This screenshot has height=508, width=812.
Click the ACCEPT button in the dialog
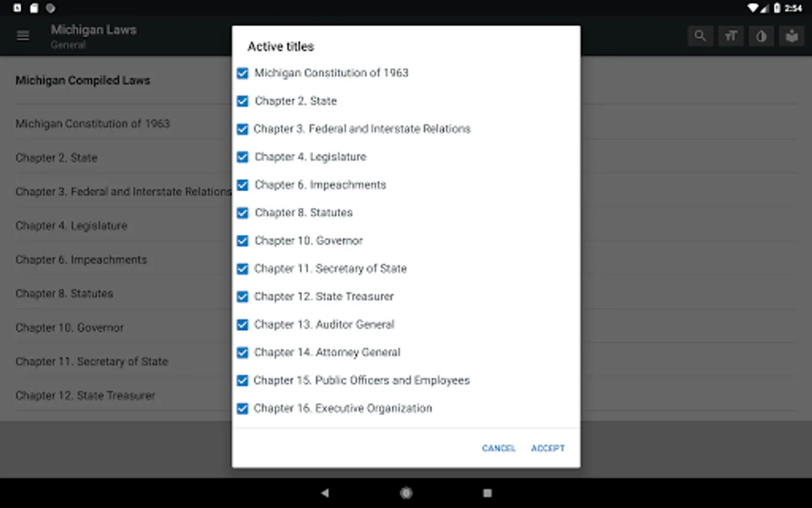pyautogui.click(x=548, y=448)
